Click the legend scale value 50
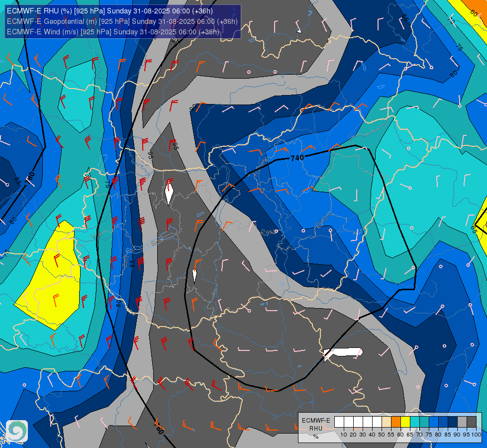Screen dimensions: 487x448 coord(382,435)
